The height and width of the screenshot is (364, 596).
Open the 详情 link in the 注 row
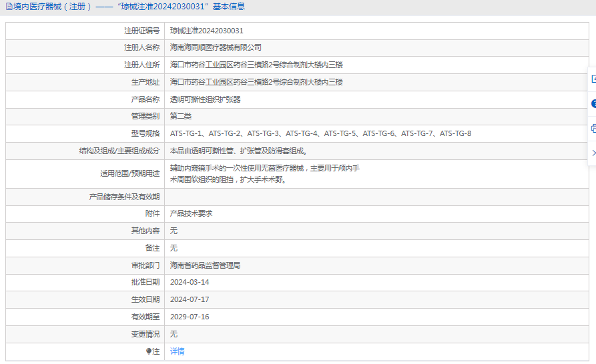click(x=177, y=351)
